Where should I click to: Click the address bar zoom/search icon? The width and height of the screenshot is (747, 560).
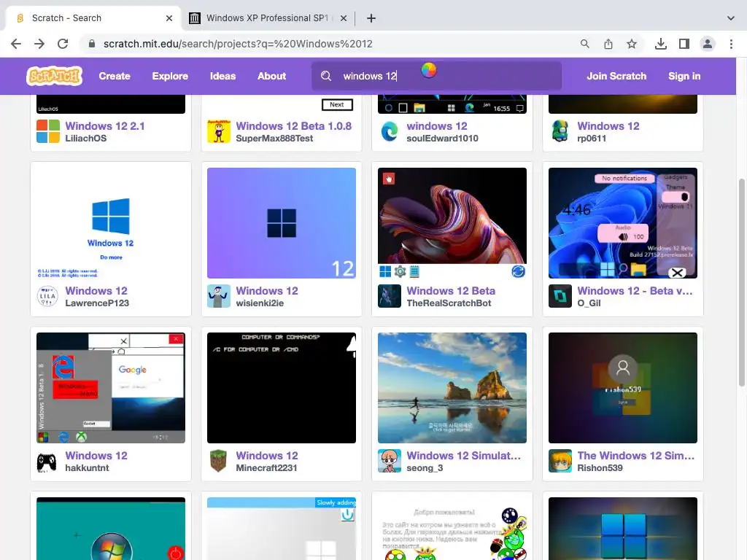coord(585,44)
